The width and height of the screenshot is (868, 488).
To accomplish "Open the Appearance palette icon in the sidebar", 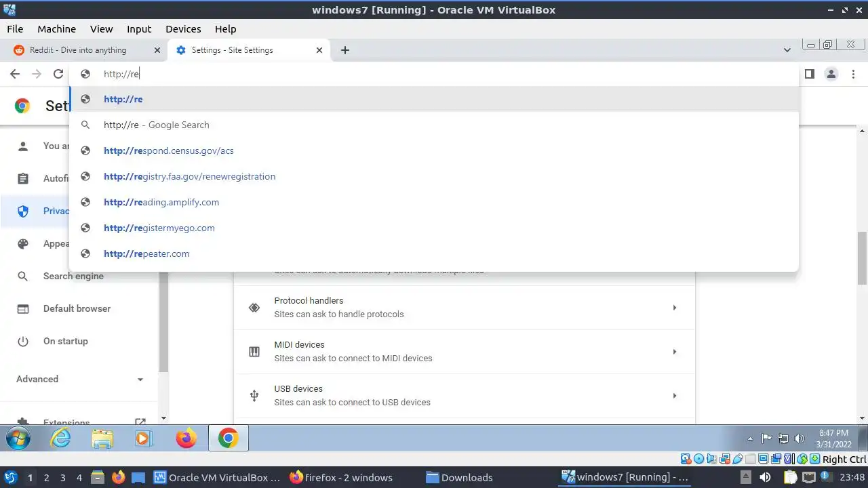I will (x=23, y=244).
